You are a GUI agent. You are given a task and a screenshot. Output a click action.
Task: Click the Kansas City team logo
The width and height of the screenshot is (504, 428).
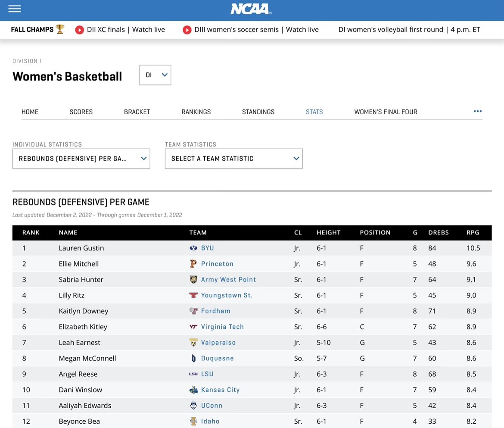point(193,390)
